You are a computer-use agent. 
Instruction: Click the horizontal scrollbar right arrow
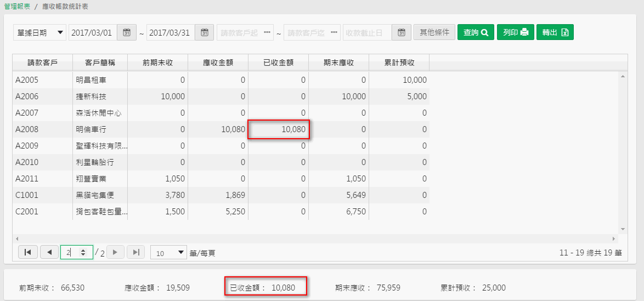(614, 238)
